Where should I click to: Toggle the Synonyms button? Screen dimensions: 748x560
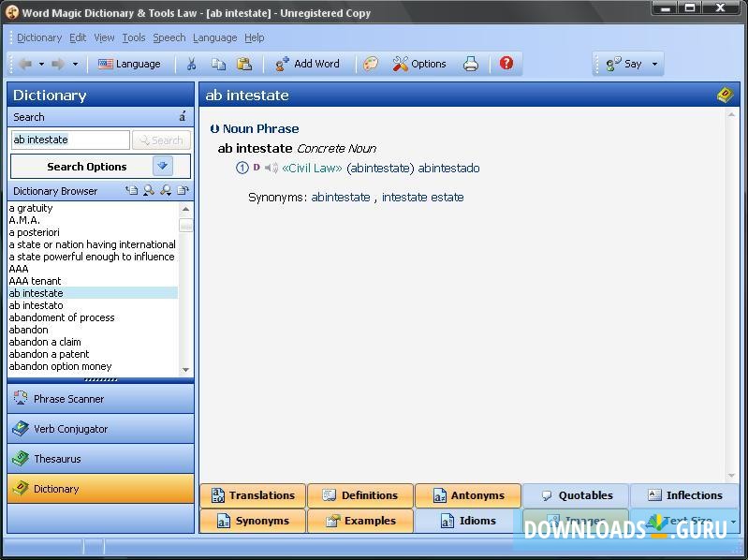tap(253, 521)
